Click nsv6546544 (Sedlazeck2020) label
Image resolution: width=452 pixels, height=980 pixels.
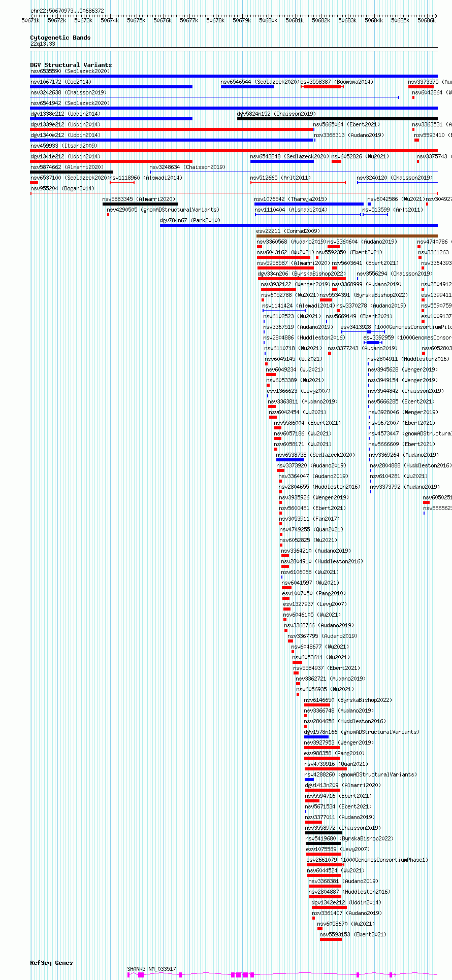[260, 82]
